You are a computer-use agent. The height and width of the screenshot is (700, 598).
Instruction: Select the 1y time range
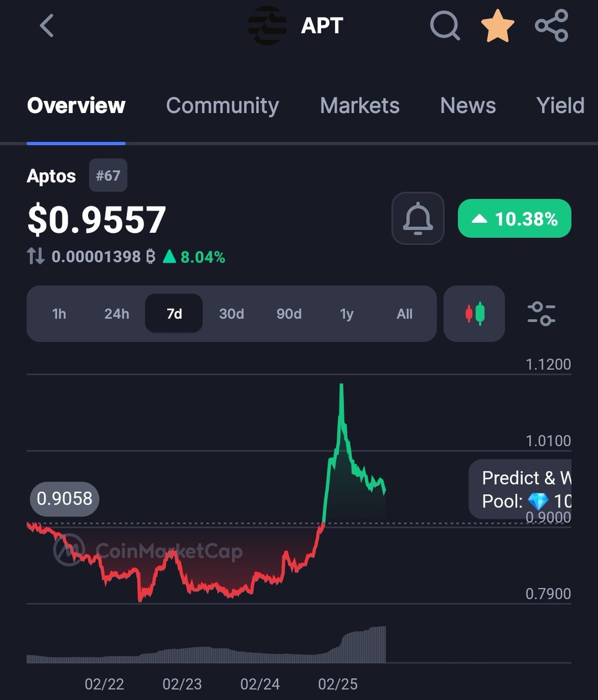pyautogui.click(x=347, y=314)
